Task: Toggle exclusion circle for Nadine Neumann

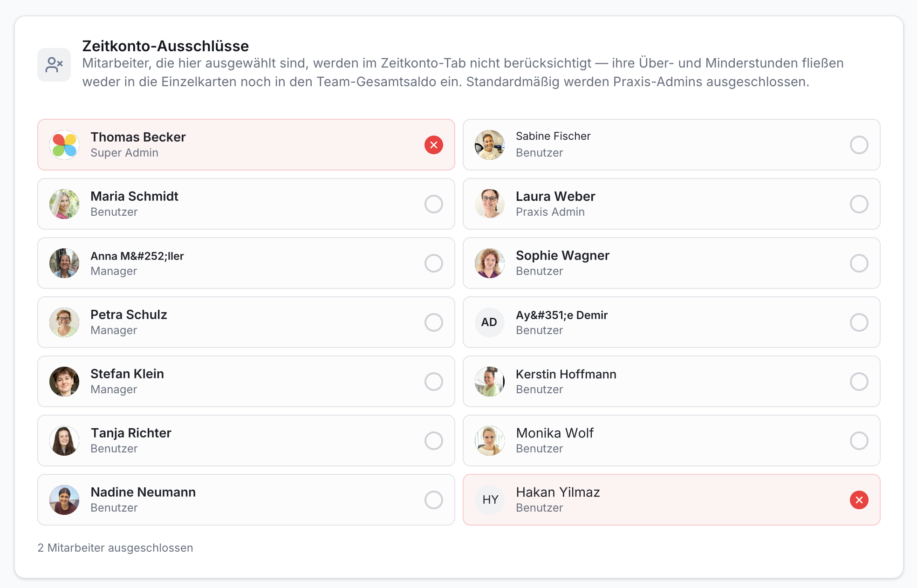Action: click(x=433, y=500)
